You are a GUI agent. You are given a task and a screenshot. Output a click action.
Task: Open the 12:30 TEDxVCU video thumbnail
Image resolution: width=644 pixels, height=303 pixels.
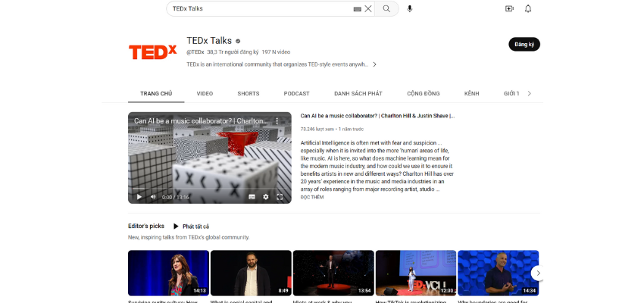point(416,273)
